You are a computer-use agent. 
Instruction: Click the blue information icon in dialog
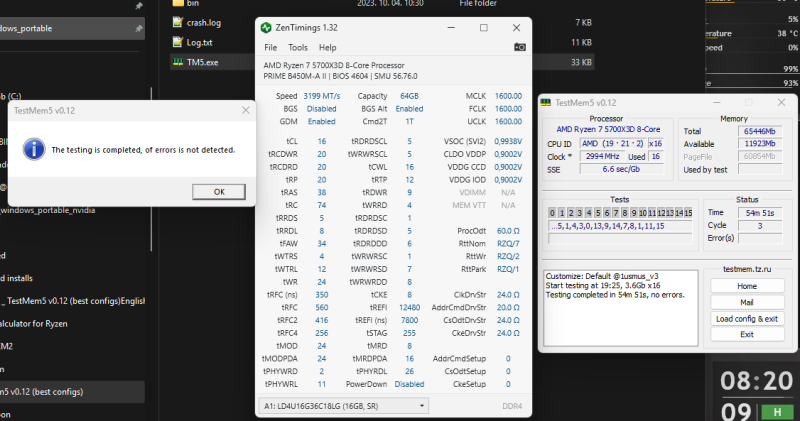click(34, 150)
